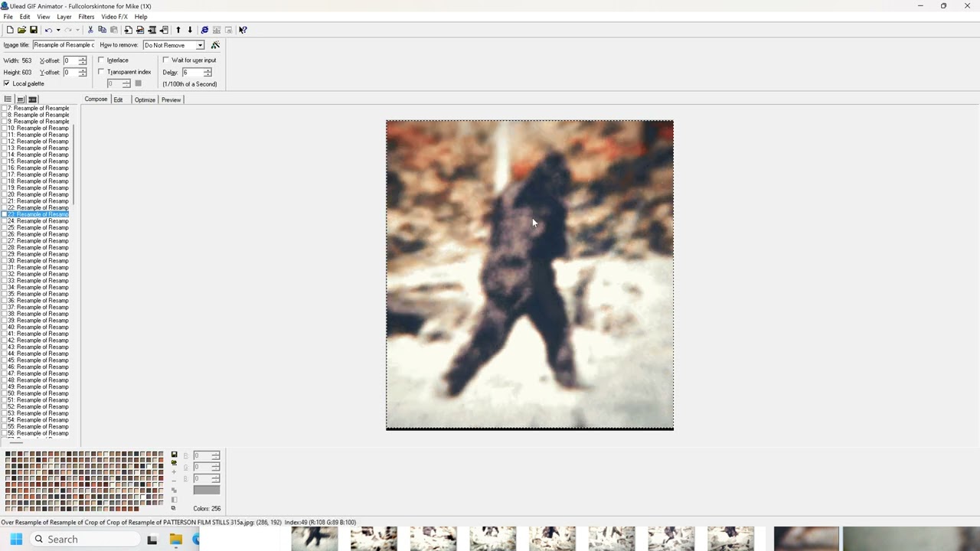Open the How to remove dropdown
The width and height of the screenshot is (980, 551).
point(200,45)
